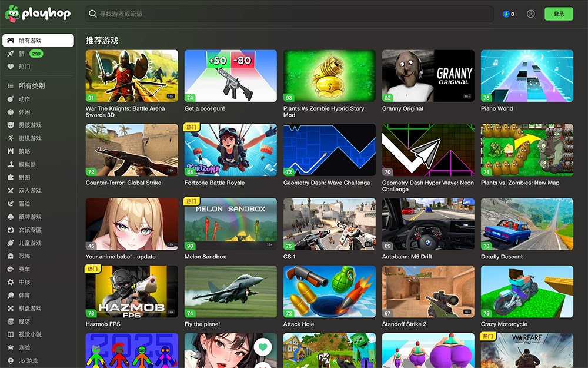Open the Granny Original thumbnail
Viewport: 588px width, 368px height.
(428, 76)
